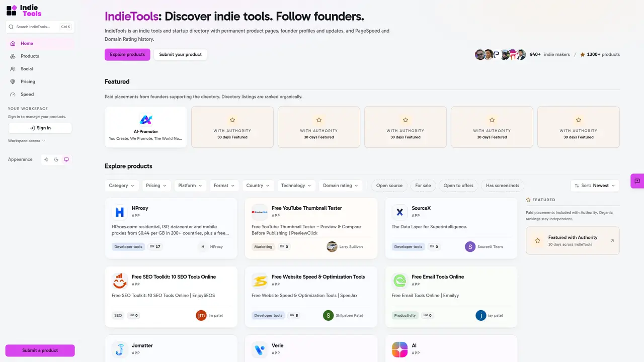The image size is (644, 362).
Task: Click the SourceX Team avatar
Action: (470, 247)
